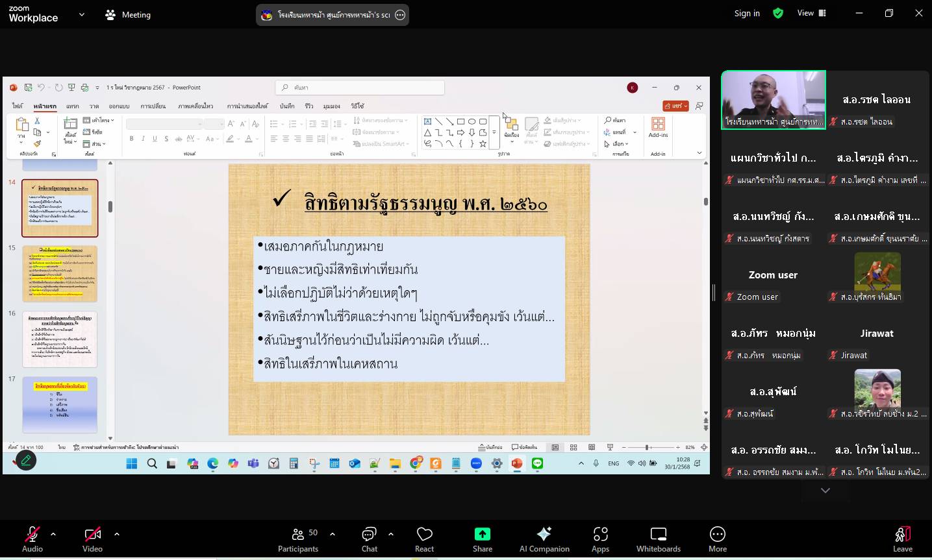Open Zoom View layout menu
Image resolution: width=932 pixels, height=560 pixels.
tap(811, 13)
